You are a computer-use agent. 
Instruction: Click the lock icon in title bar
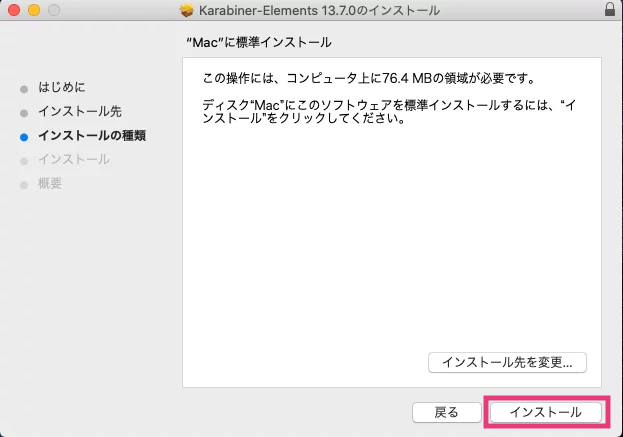pyautogui.click(x=610, y=9)
